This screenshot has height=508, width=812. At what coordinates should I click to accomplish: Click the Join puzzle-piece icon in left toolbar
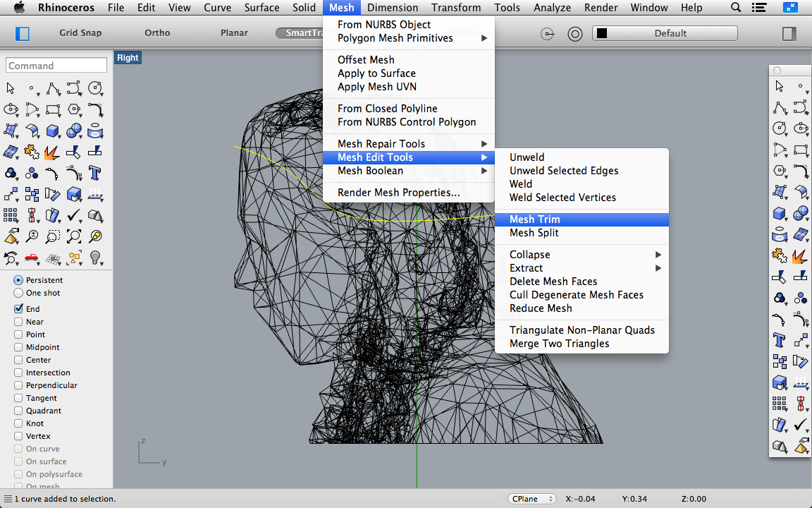pos(31,152)
